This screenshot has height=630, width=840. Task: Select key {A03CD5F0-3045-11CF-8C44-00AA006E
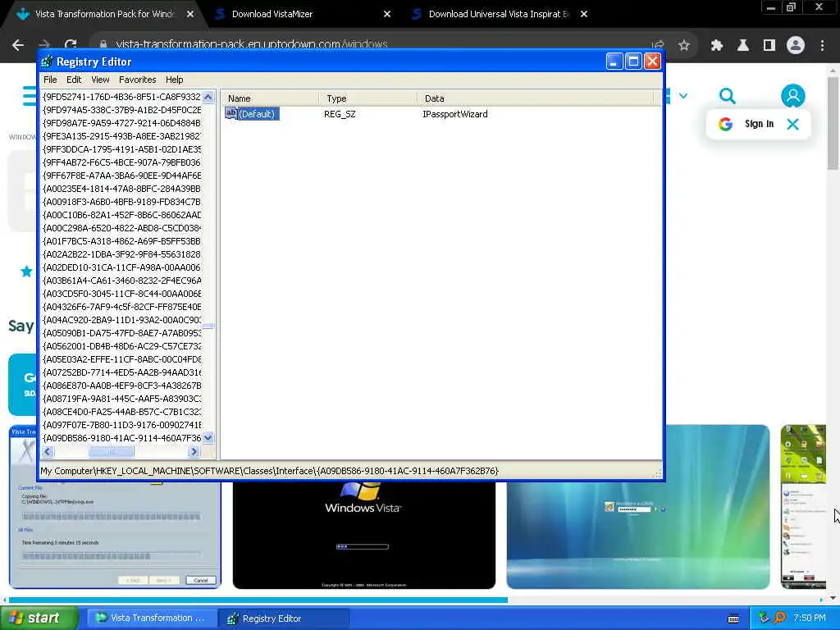pyautogui.click(x=121, y=294)
